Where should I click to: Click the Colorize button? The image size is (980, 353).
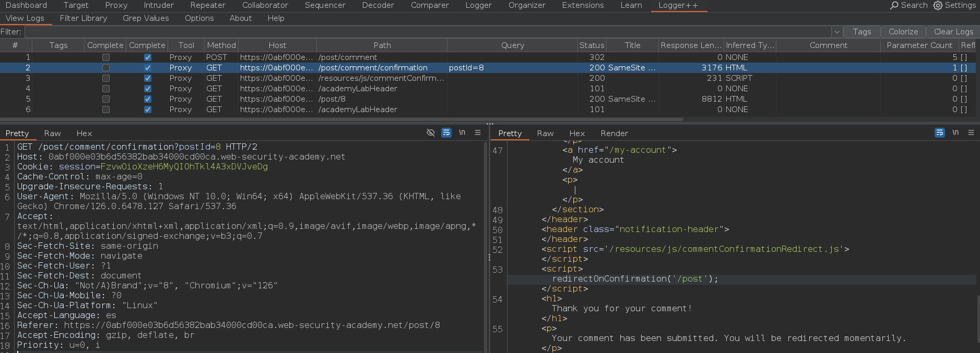903,32
